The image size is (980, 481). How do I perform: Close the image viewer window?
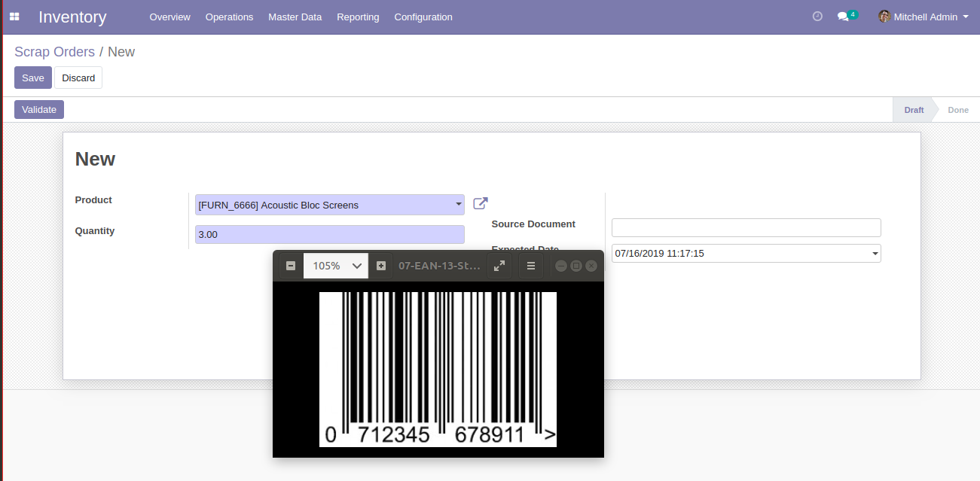coord(591,266)
